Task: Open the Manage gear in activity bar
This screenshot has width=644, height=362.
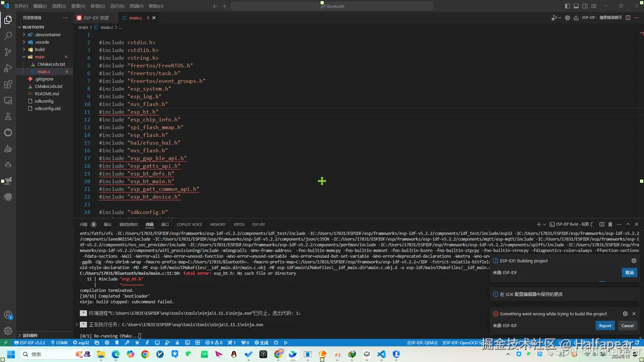Action: coord(8,331)
